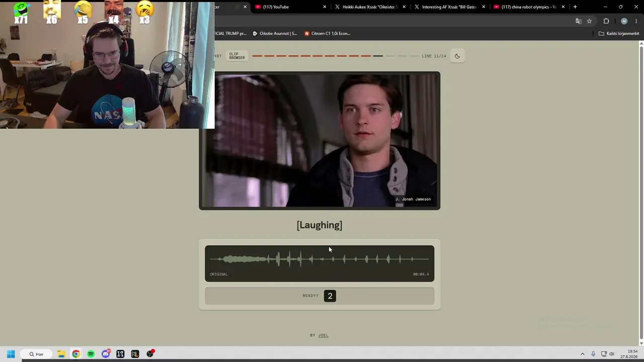
Task: Click the original audio waveform
Action: click(319, 259)
